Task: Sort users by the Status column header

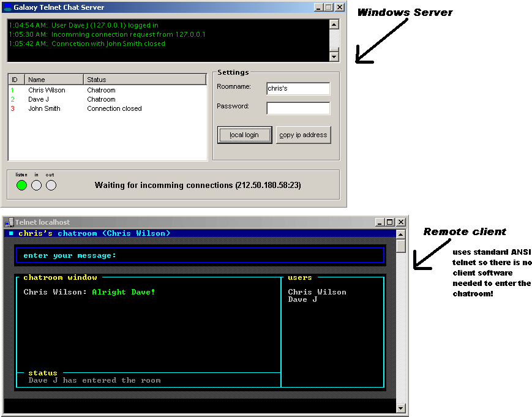Action: (x=145, y=80)
